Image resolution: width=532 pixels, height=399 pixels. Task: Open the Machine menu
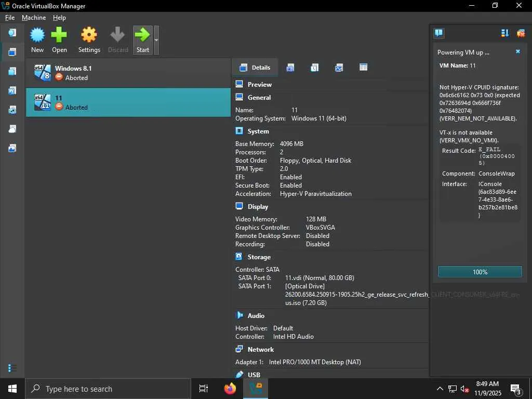pyautogui.click(x=34, y=18)
